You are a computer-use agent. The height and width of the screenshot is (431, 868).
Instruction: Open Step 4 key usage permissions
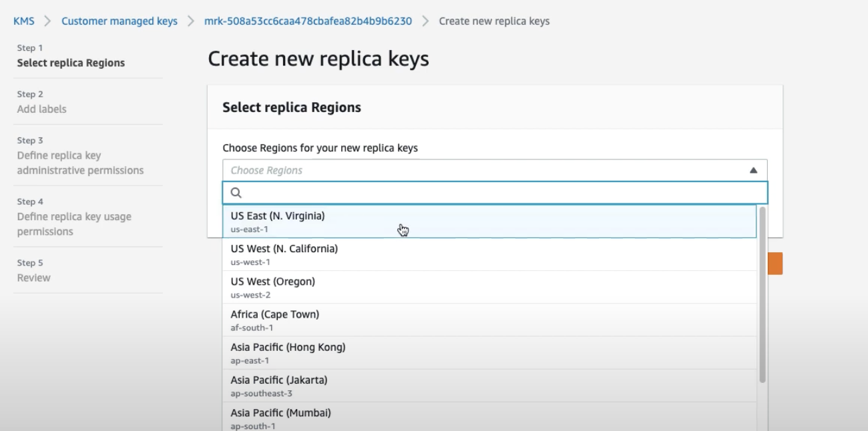pyautogui.click(x=74, y=224)
